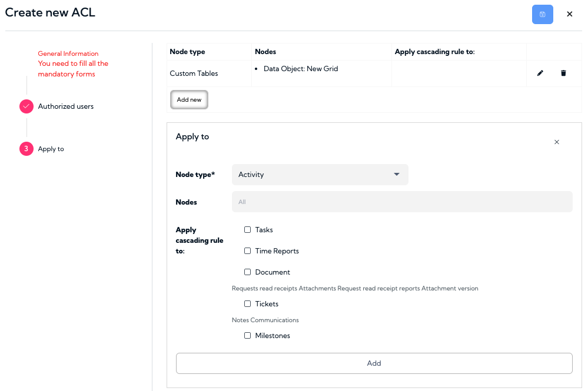Toggle the Tickets checkbox
The width and height of the screenshot is (588, 391).
(247, 304)
